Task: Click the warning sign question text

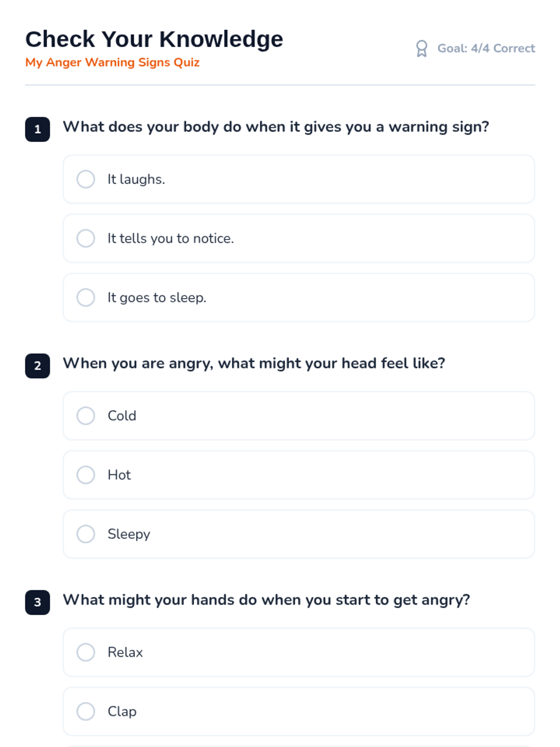Action: click(x=276, y=127)
